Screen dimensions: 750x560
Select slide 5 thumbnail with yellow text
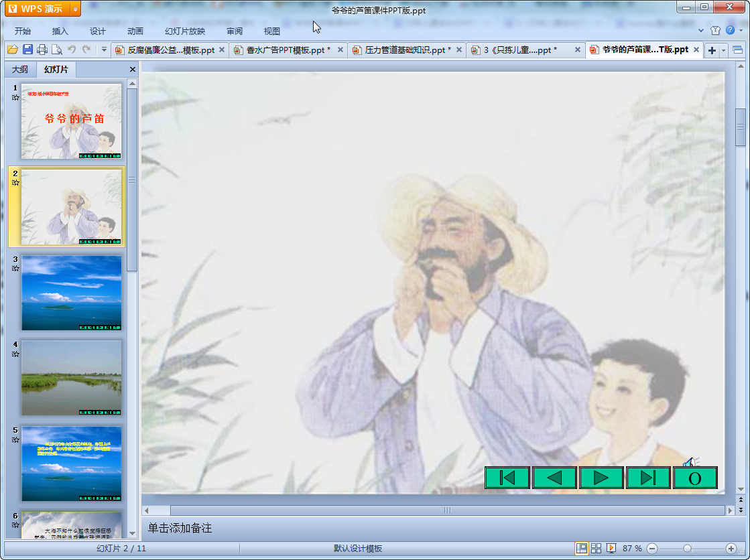[x=71, y=464]
